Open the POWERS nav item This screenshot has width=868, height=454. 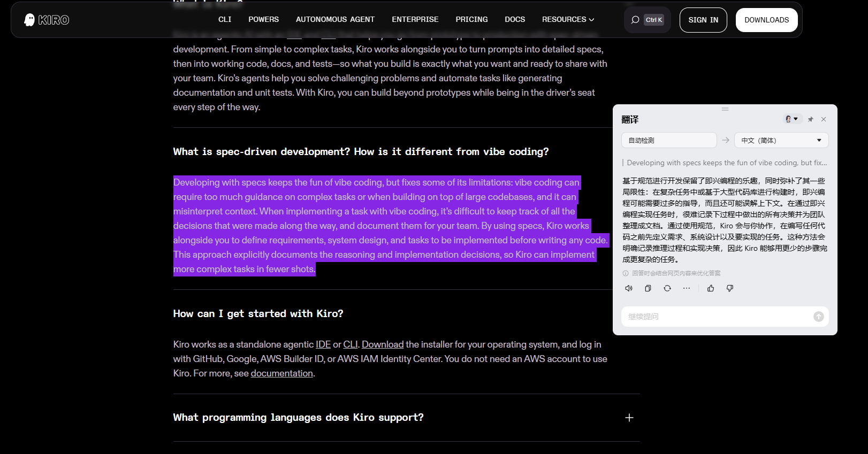(x=263, y=19)
